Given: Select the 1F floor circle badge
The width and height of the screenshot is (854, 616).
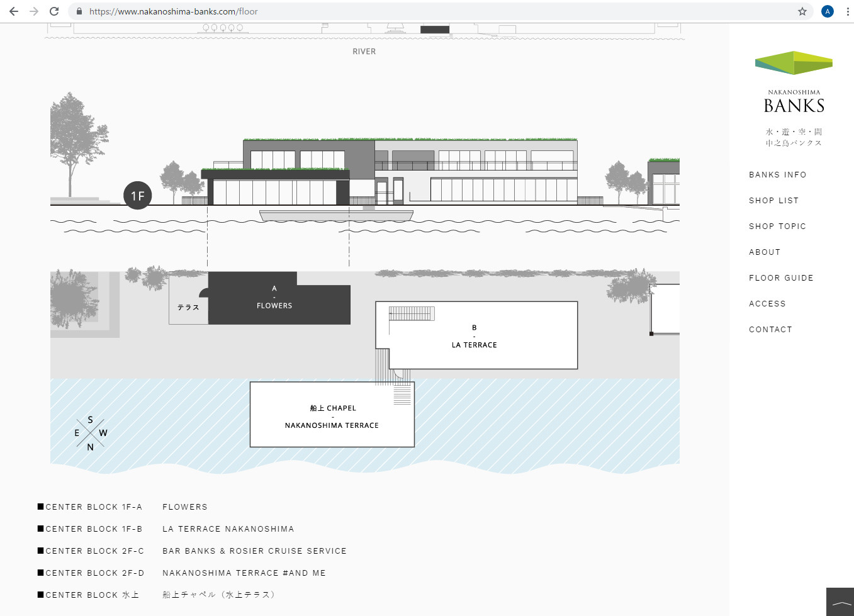Looking at the screenshot, I should point(138,196).
